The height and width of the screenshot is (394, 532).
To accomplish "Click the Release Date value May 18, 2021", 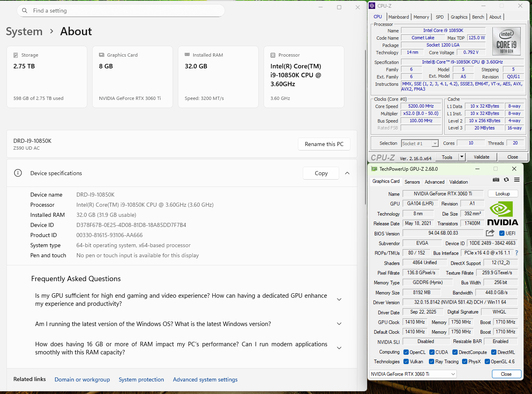I will [418, 223].
